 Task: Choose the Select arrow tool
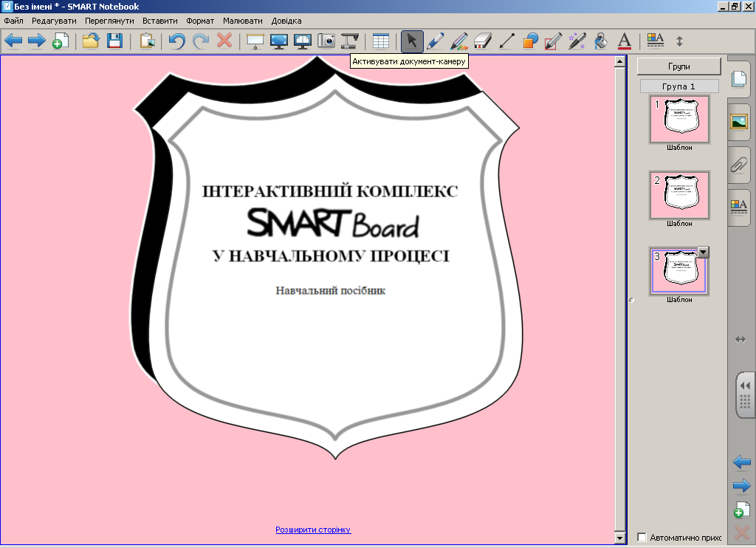[412, 41]
